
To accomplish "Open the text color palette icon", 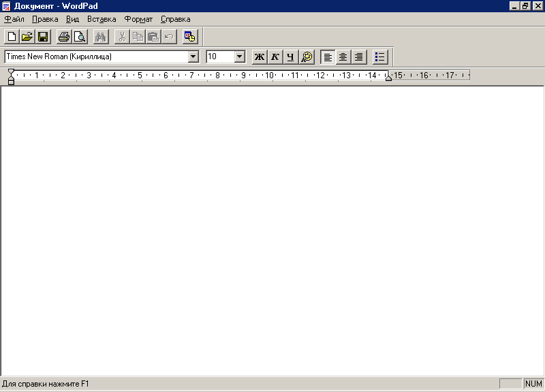I will click(307, 57).
